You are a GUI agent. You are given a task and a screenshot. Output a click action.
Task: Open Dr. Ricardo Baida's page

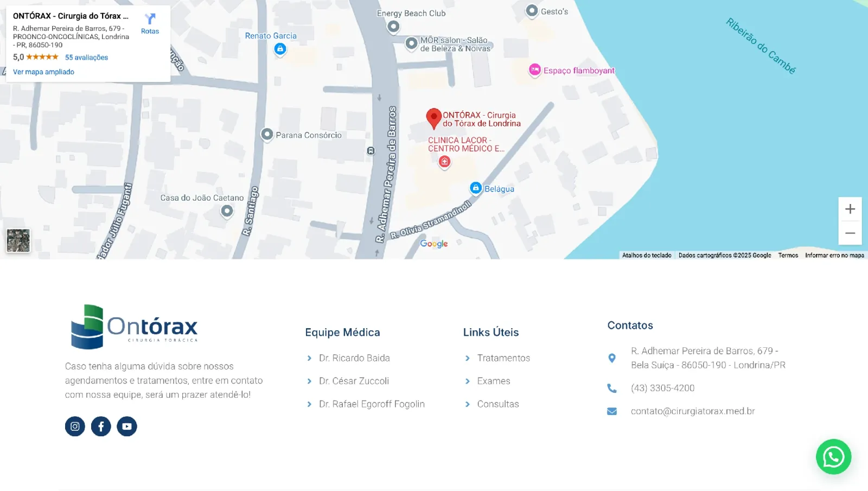pos(354,358)
